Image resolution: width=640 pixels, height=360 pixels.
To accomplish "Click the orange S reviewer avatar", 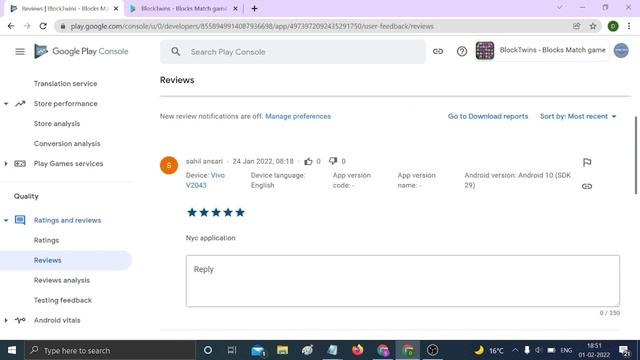I will [169, 165].
